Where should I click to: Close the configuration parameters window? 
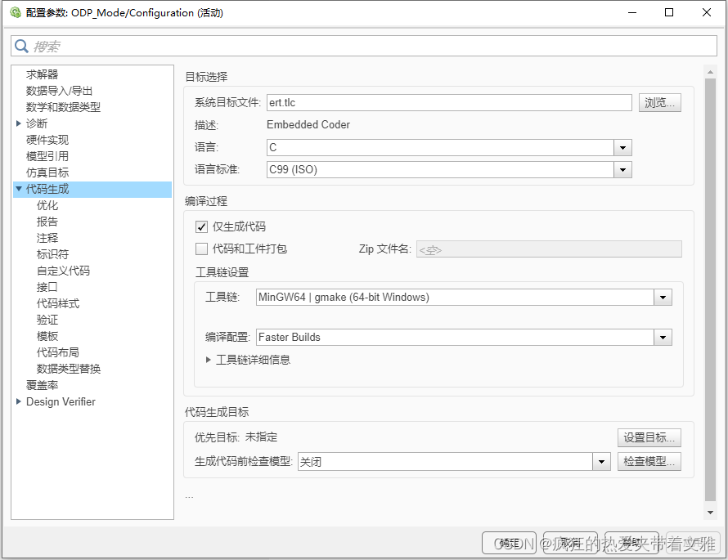(x=707, y=12)
